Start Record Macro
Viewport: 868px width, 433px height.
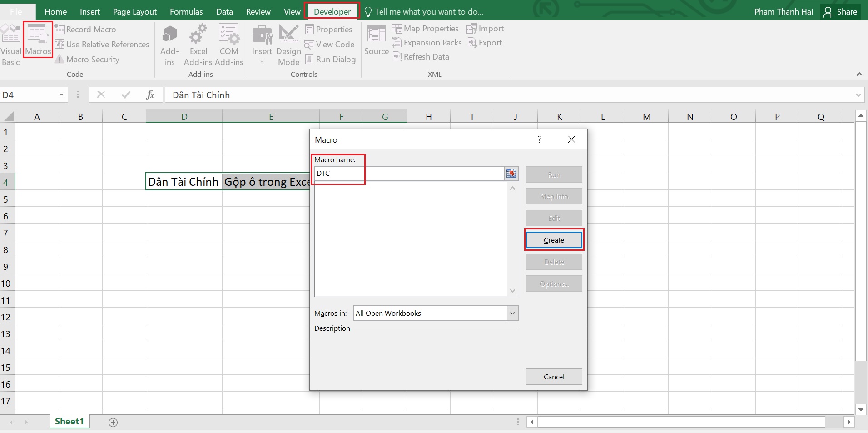coord(85,30)
